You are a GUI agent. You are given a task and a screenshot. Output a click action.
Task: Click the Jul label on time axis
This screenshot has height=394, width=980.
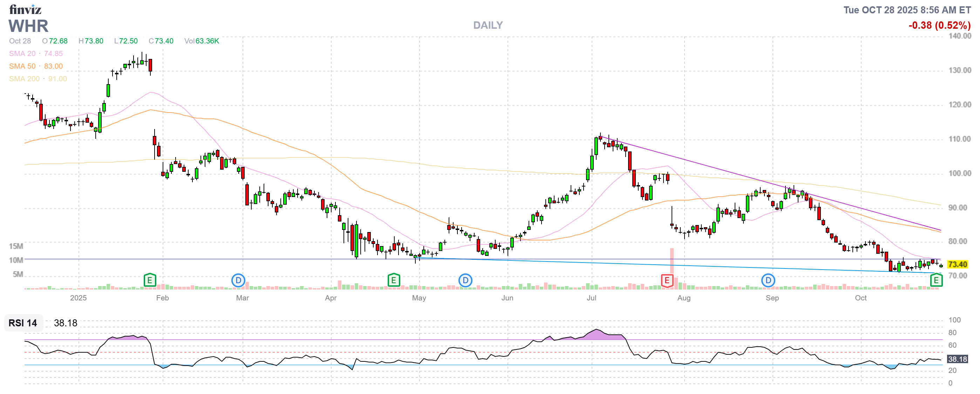click(591, 298)
